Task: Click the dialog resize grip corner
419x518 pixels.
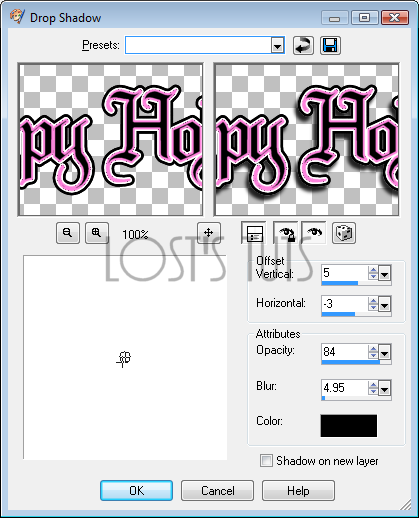Action: [x=407, y=504]
